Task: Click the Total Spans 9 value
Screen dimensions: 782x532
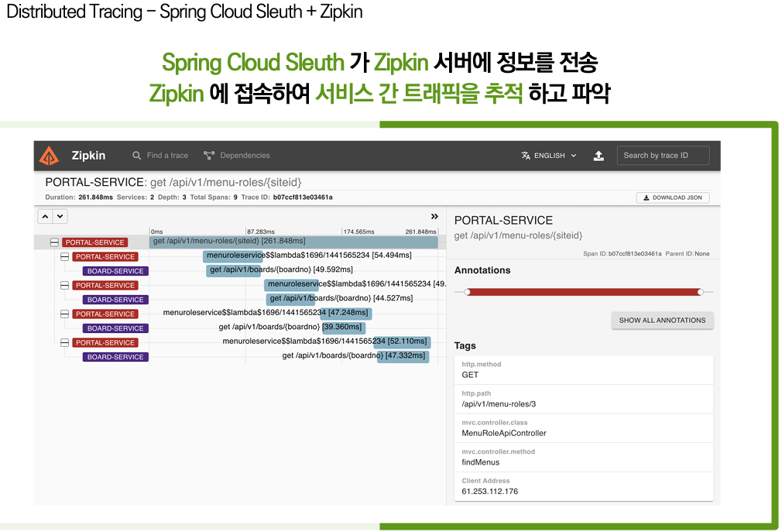Action: tap(235, 197)
